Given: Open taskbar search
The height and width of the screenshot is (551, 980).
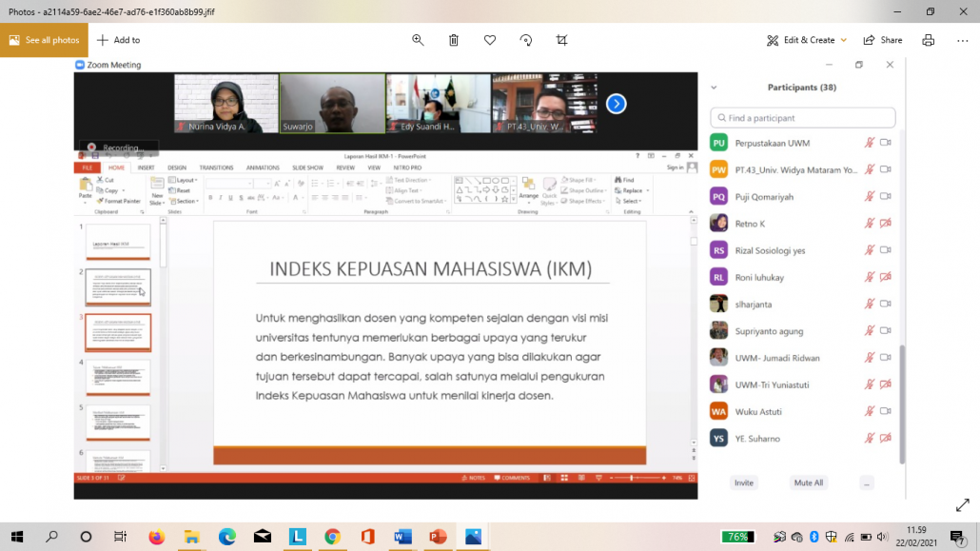Looking at the screenshot, I should point(52,537).
